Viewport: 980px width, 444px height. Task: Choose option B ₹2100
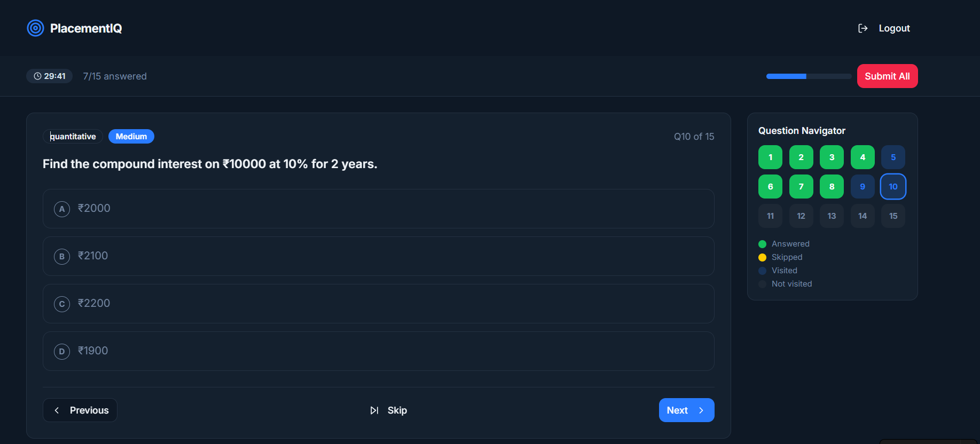[379, 256]
